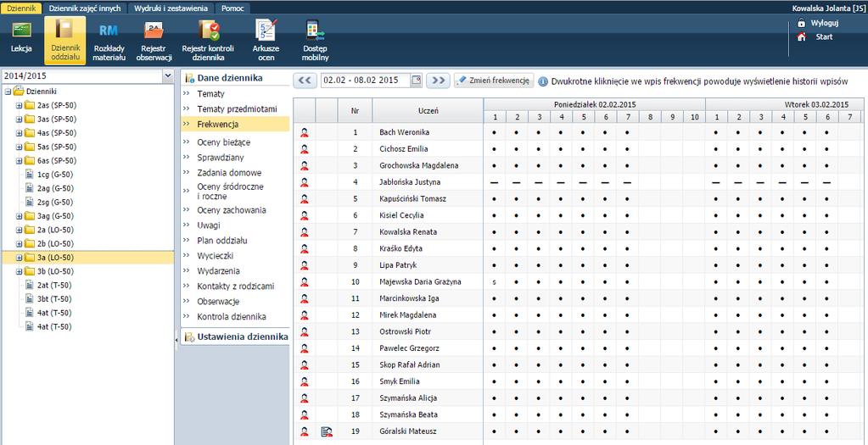Click student name Kapuściński Tomasz
The image size is (868, 445).
coord(413,199)
